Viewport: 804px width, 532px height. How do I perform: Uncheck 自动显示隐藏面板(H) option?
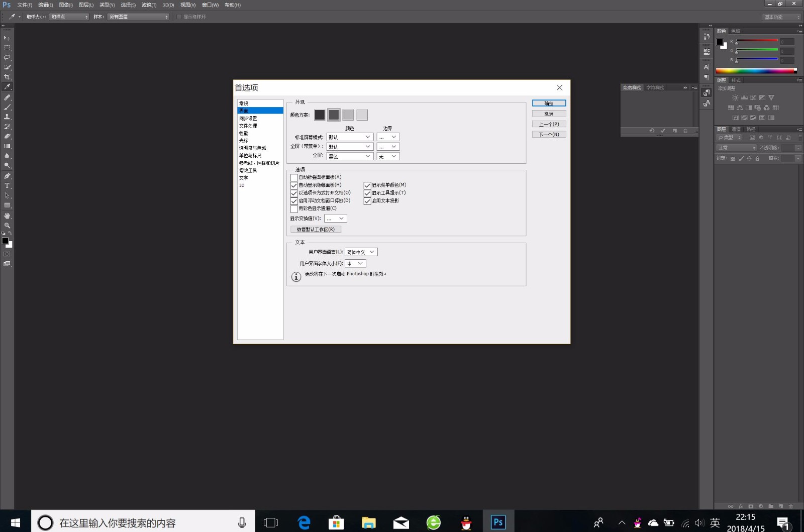pyautogui.click(x=294, y=185)
